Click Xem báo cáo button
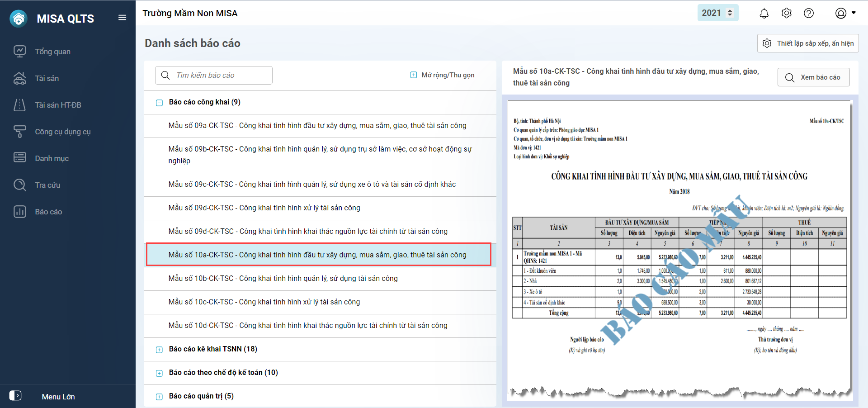Viewport: 868px width, 408px height. pyautogui.click(x=813, y=77)
